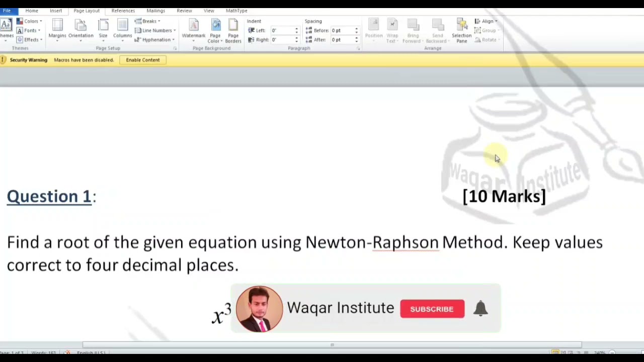Viewport: 644px width, 362px height.
Task: Open theme Fonts dropdown
Action: pos(29,30)
